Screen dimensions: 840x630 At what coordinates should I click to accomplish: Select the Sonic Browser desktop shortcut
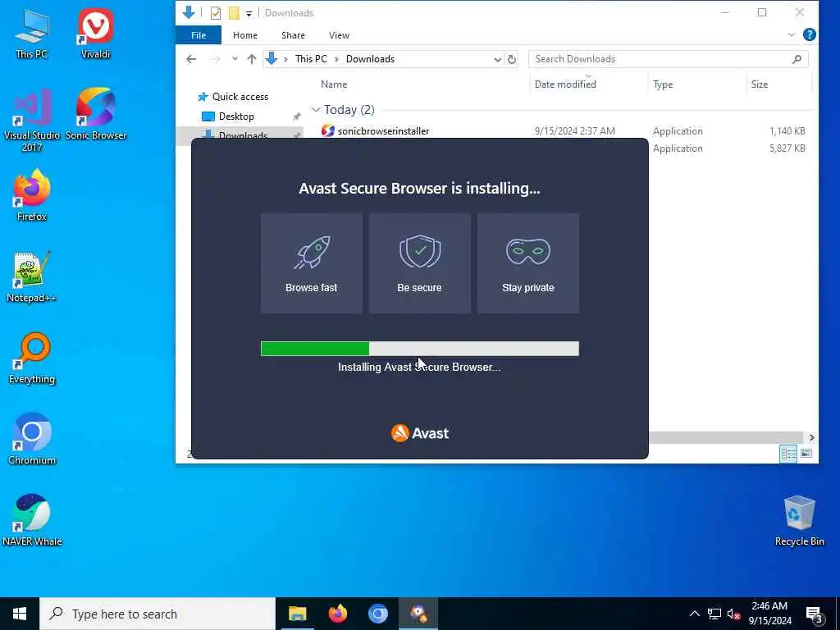click(96, 115)
